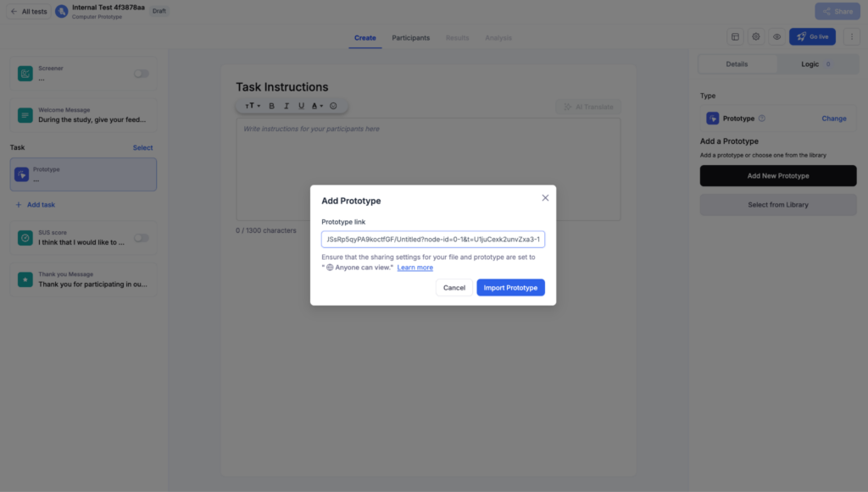Click the test avatar icon in header
The height and width of the screenshot is (492, 868).
click(61, 11)
